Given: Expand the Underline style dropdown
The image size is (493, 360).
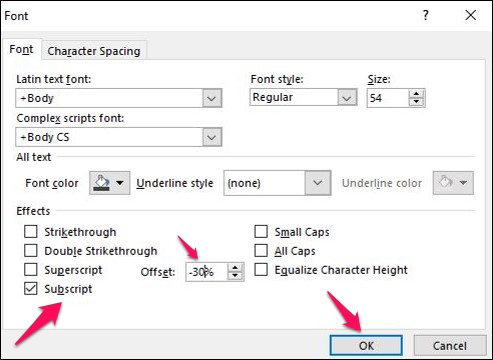Looking at the screenshot, I should 318,183.
